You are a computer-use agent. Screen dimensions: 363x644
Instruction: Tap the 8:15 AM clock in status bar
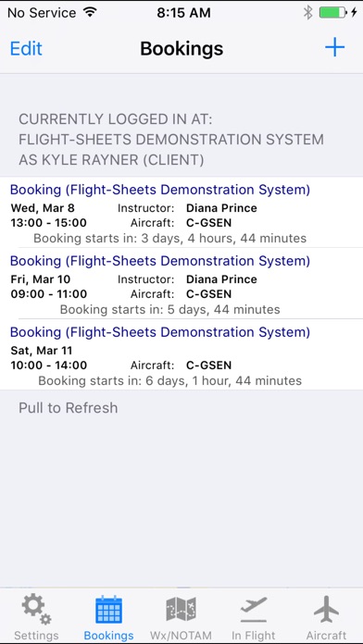(x=183, y=13)
